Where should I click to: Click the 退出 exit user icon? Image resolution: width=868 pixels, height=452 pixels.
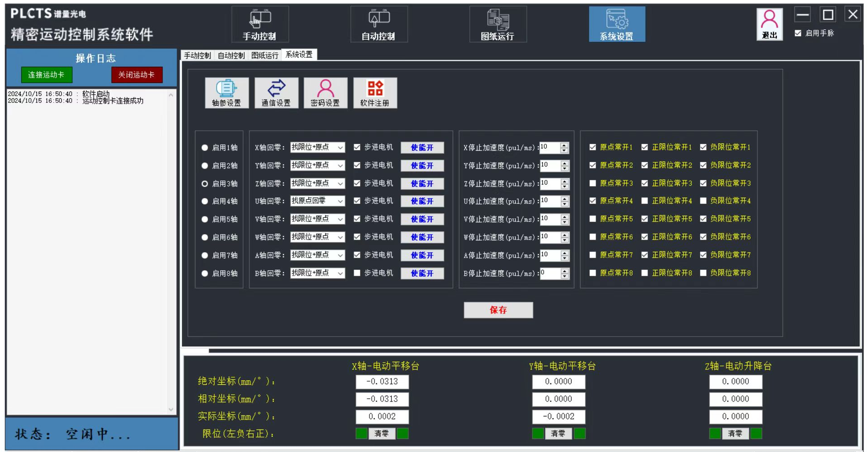pos(769,24)
